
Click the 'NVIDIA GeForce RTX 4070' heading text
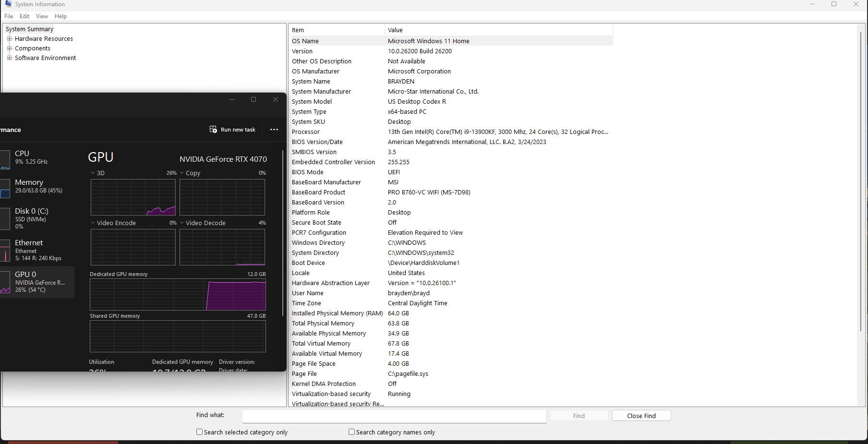(x=223, y=159)
